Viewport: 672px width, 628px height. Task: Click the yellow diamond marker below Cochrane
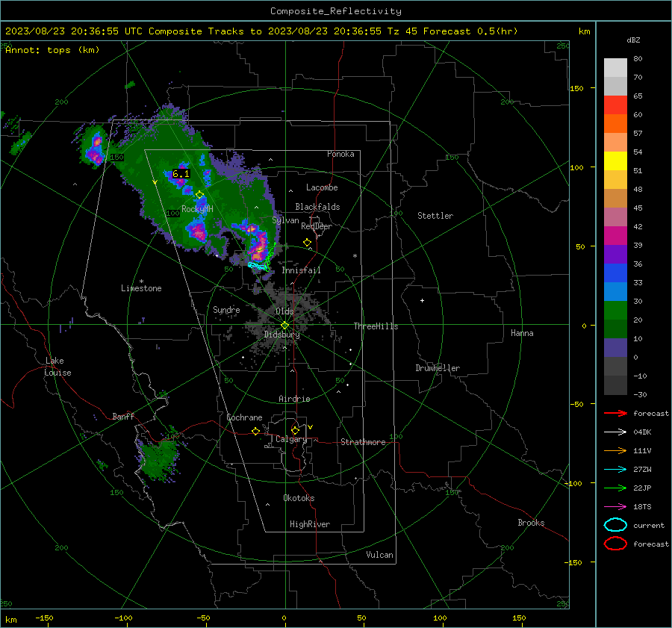(256, 432)
